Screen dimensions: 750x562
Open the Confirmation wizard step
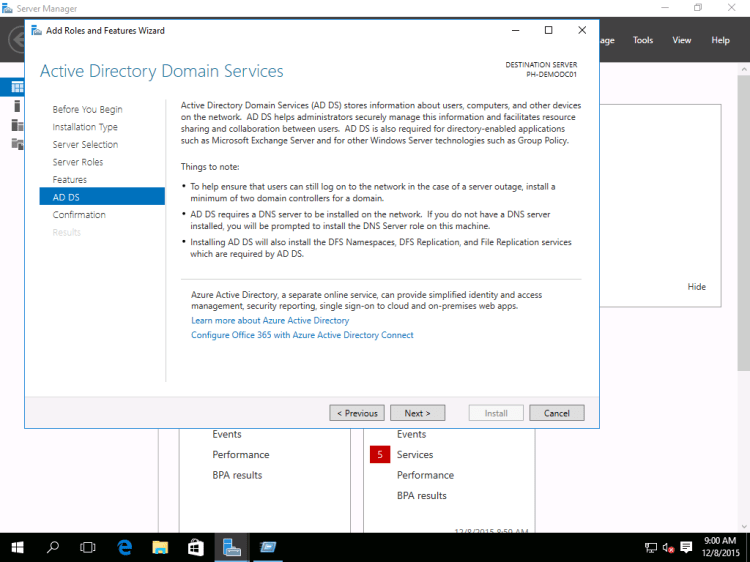coord(79,215)
